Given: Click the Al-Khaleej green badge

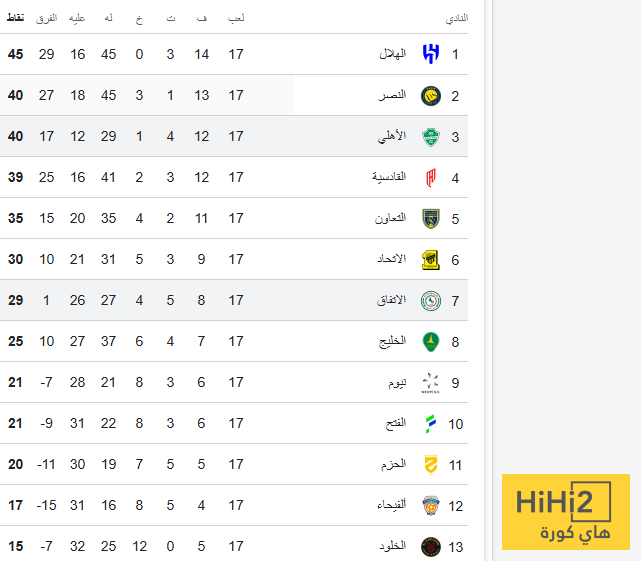Looking at the screenshot, I should (x=430, y=341).
